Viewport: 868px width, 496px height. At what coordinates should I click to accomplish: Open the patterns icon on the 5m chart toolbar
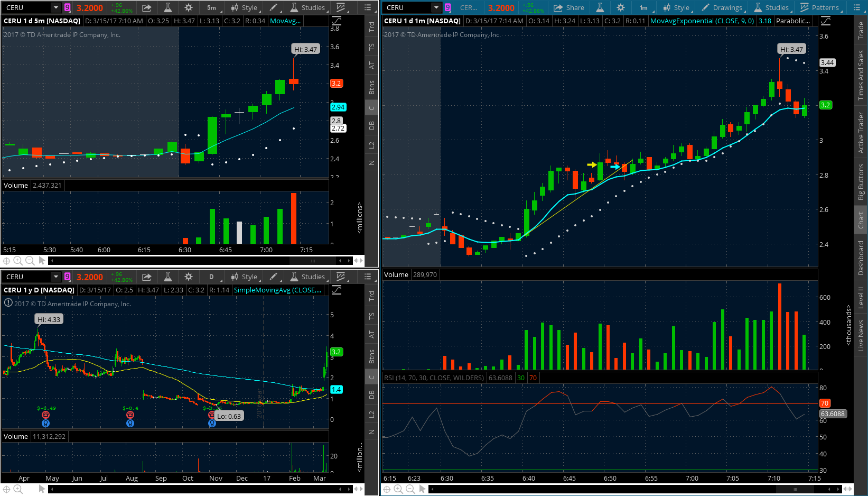tap(341, 7)
